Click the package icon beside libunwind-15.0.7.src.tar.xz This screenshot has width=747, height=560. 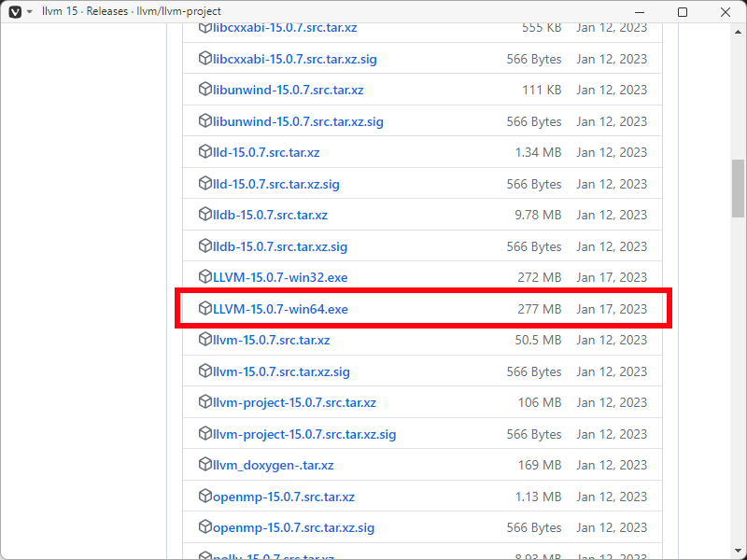click(x=204, y=90)
